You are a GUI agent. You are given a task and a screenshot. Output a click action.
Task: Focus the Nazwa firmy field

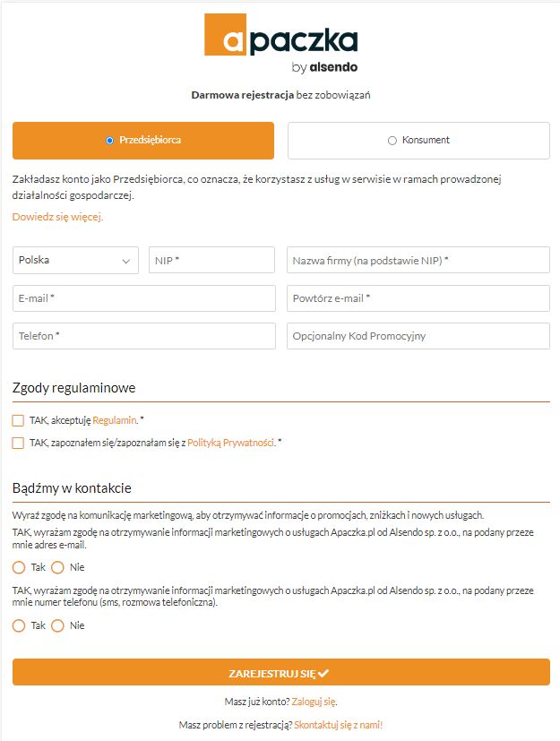pos(418,260)
